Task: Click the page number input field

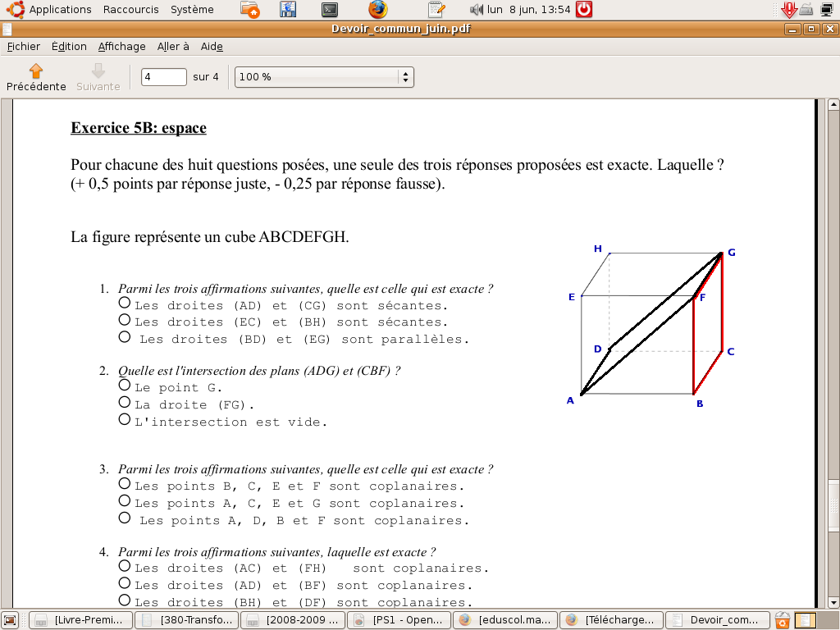Action: [x=164, y=77]
